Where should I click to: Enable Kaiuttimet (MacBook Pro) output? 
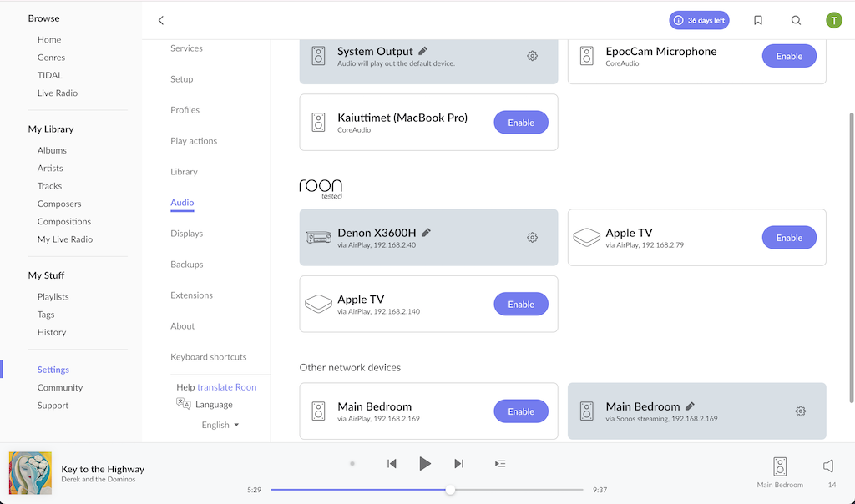[521, 123]
